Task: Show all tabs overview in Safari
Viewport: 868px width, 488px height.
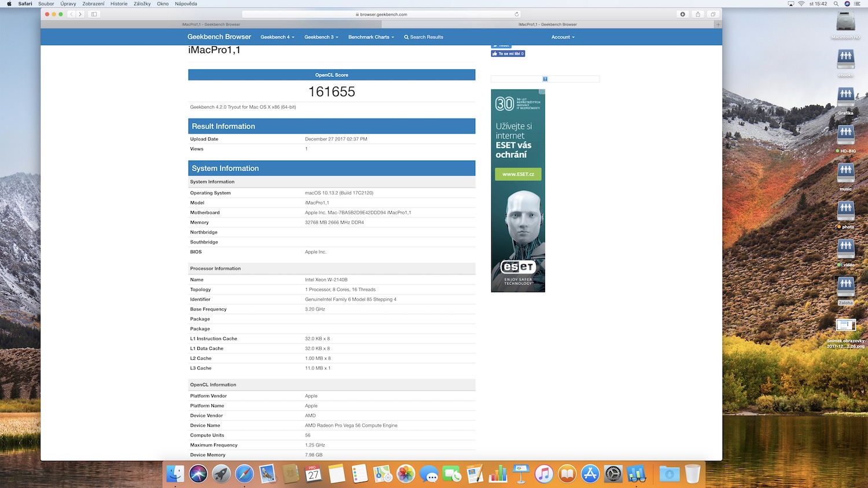Action: click(713, 14)
